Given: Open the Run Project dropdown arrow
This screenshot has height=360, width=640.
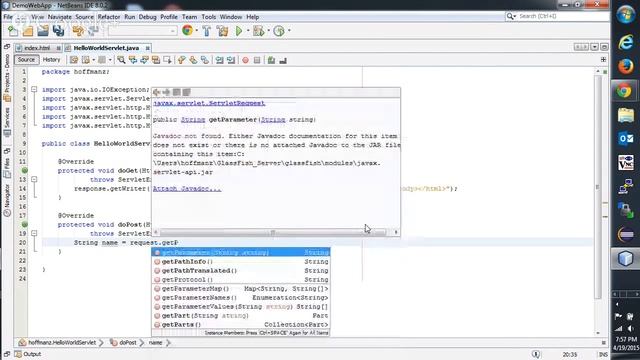Looking at the screenshot, I should click(x=247, y=31).
